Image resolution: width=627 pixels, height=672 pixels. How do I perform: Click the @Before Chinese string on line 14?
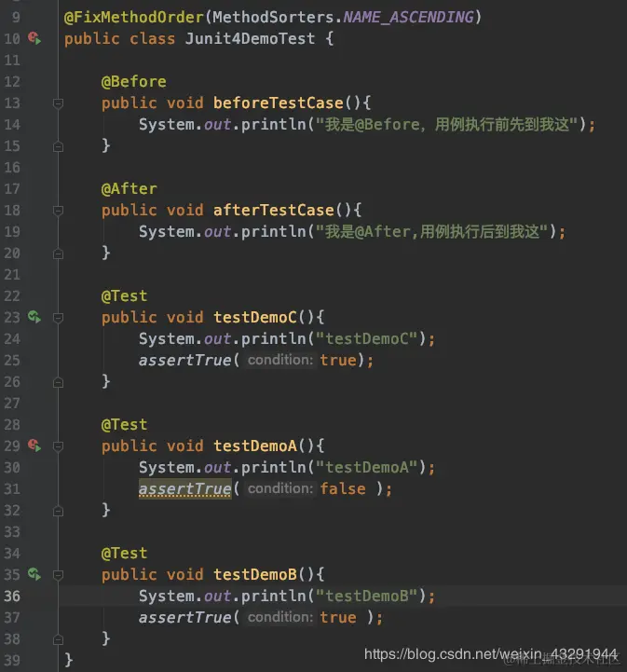pyautogui.click(x=447, y=124)
